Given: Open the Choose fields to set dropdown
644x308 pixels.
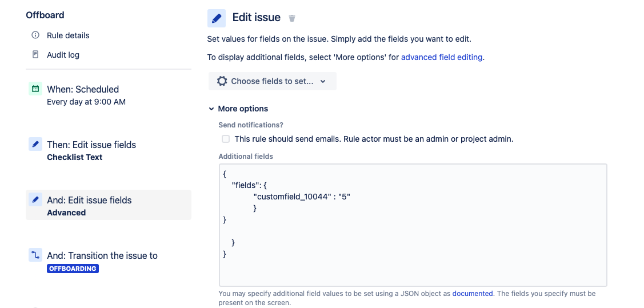Looking at the screenshot, I should (273, 81).
